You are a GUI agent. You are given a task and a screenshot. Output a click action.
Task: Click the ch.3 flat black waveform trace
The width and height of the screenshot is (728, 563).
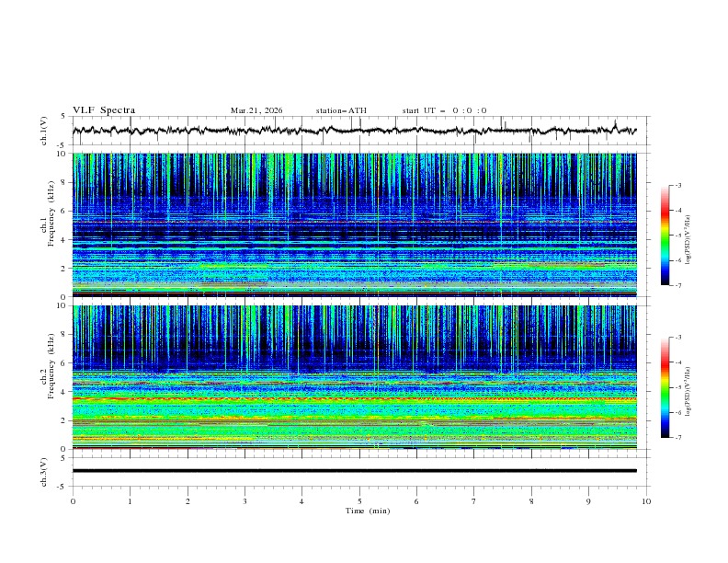(354, 471)
